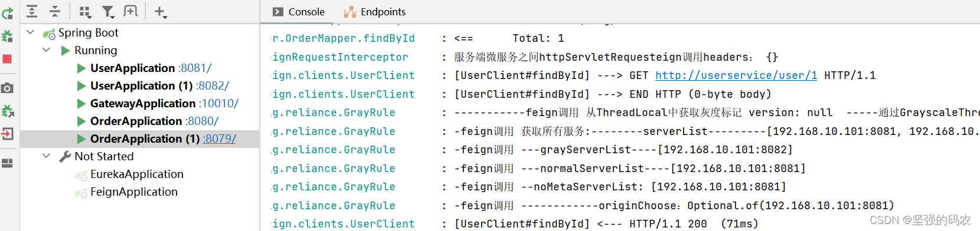Click the red Stop button
This screenshot has height=231, width=980.
coord(7,59)
